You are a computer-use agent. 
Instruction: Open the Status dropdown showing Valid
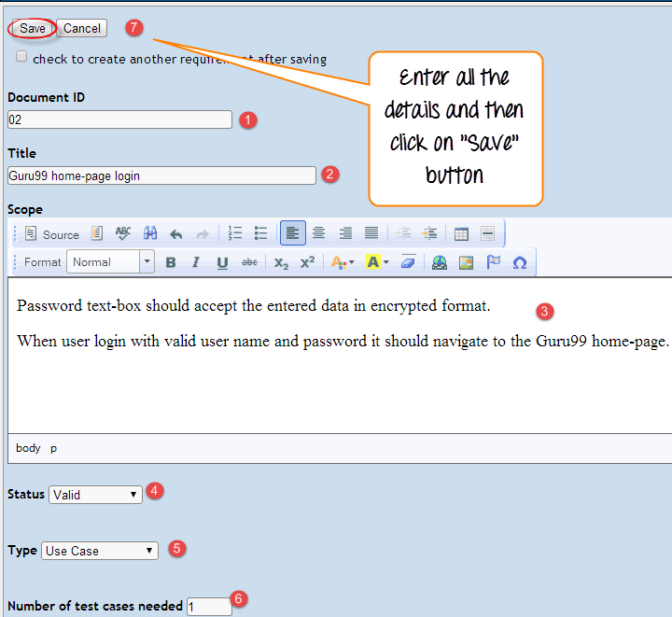click(x=95, y=495)
